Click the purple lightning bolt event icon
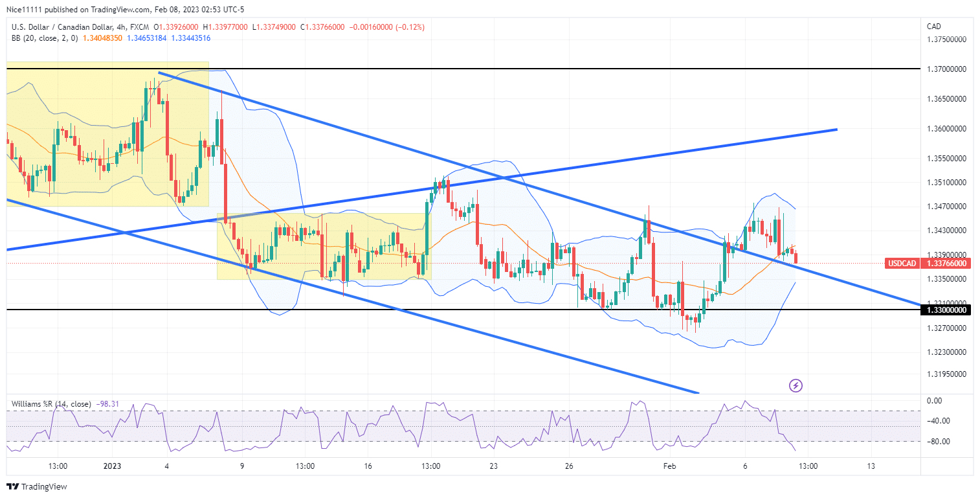The width and height of the screenshot is (980, 498). click(796, 386)
